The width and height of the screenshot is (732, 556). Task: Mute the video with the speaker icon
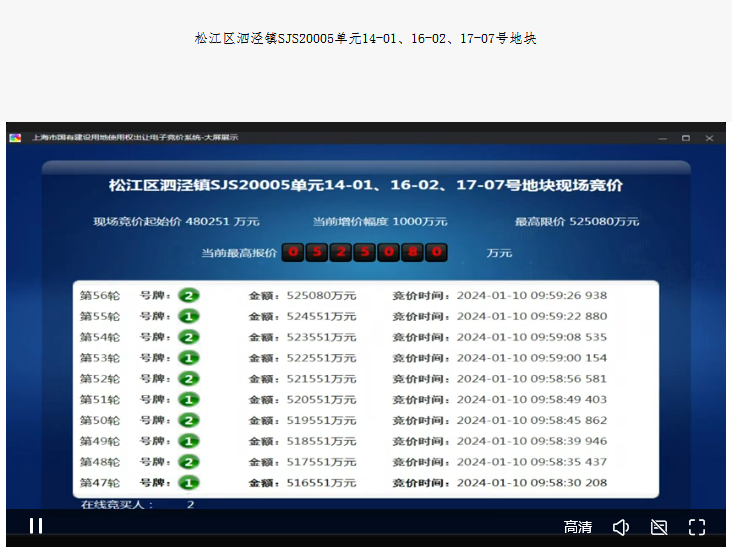[x=620, y=527]
